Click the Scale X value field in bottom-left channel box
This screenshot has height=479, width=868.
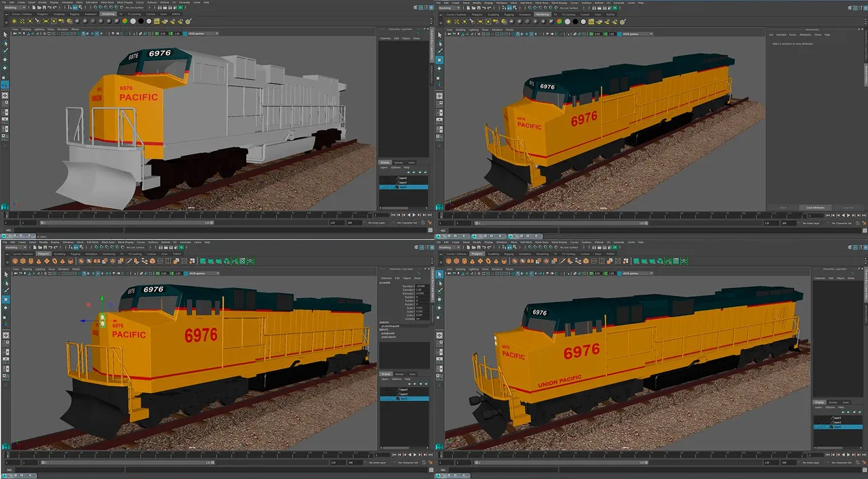pos(422,308)
